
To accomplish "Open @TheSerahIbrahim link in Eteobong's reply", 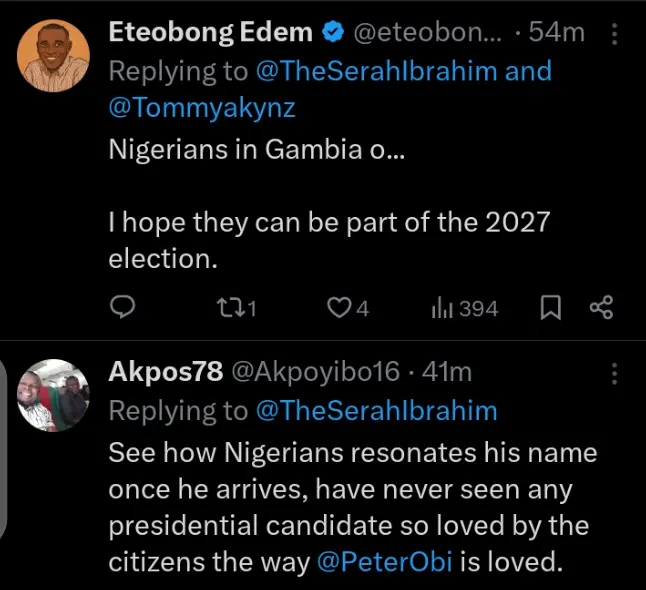I will (376, 71).
